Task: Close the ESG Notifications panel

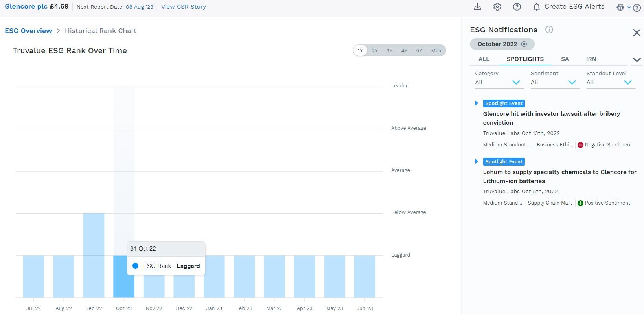Action: click(637, 33)
